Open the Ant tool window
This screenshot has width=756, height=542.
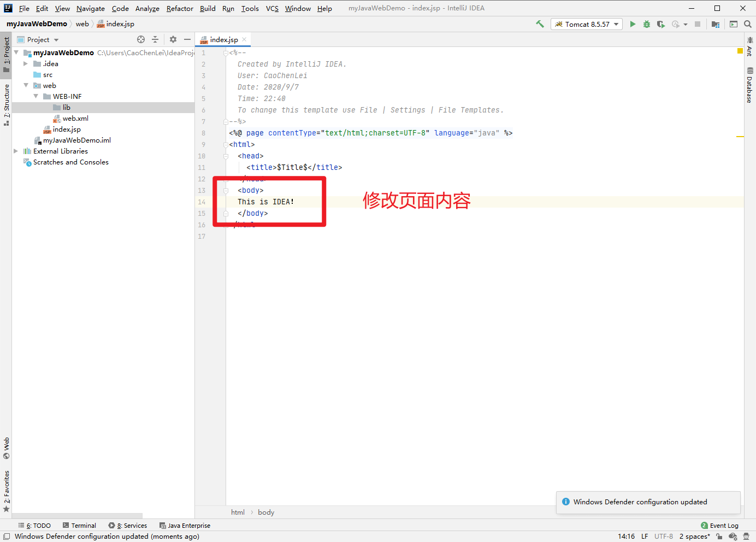click(x=749, y=47)
